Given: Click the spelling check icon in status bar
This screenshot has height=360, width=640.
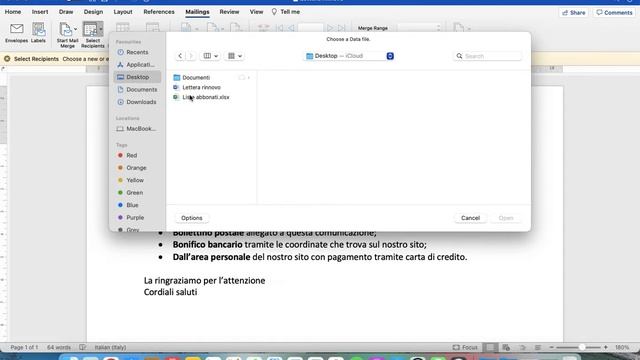Looking at the screenshot, I should pyautogui.click(x=82, y=347).
